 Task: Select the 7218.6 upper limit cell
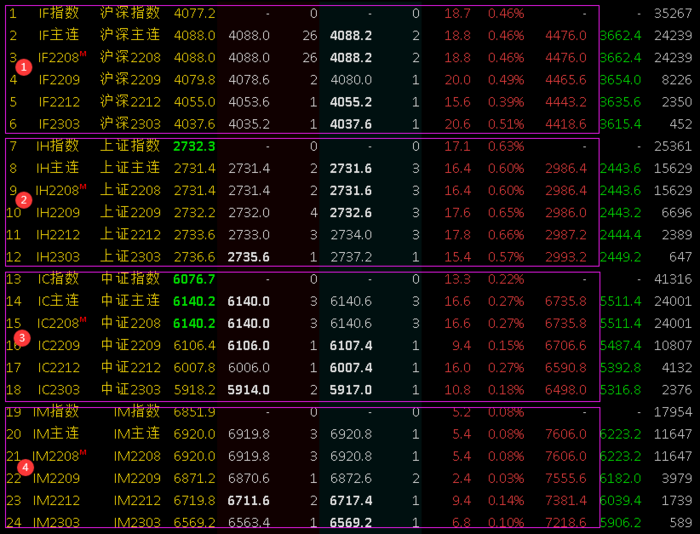coord(566,522)
